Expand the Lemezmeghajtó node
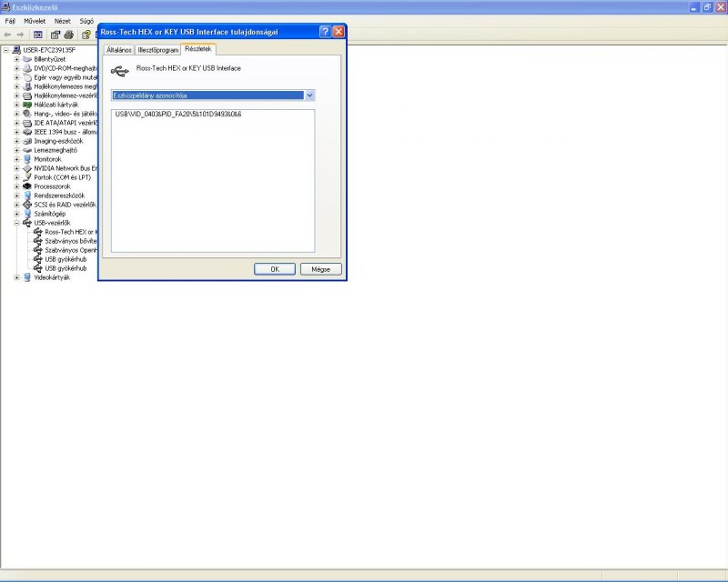The image size is (728, 582). point(16,150)
